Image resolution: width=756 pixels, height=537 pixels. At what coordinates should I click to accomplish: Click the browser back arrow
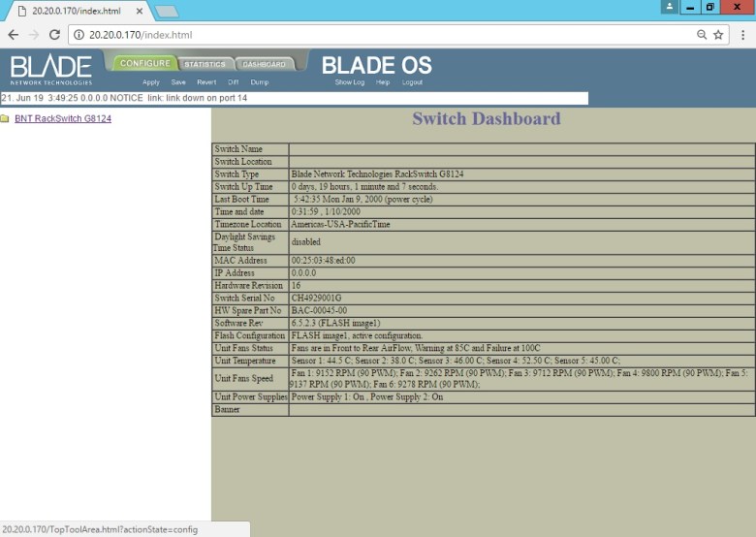(13, 34)
